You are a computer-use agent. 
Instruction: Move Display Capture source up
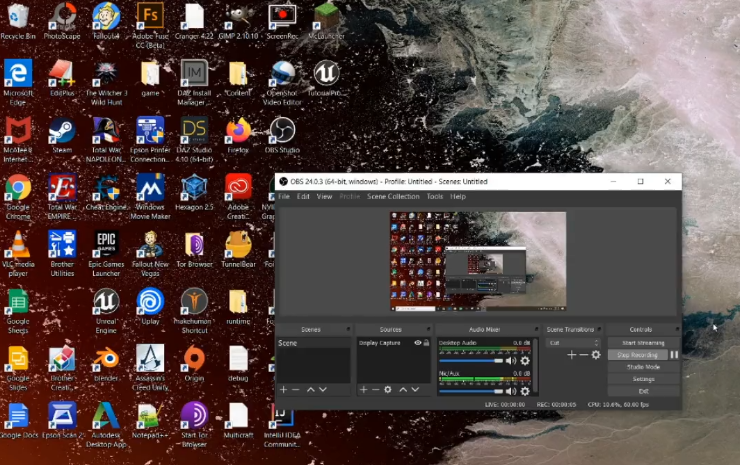pos(403,389)
